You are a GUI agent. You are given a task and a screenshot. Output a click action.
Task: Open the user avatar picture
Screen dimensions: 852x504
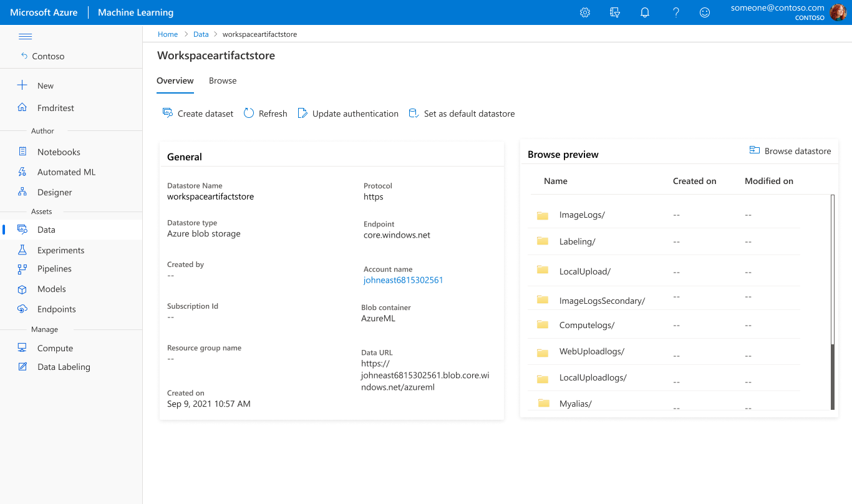[x=838, y=12]
